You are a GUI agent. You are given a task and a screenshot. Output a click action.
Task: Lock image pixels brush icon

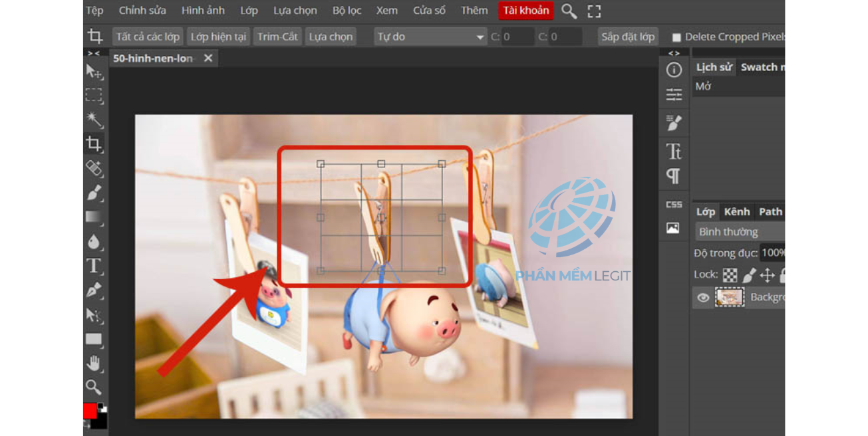749,274
